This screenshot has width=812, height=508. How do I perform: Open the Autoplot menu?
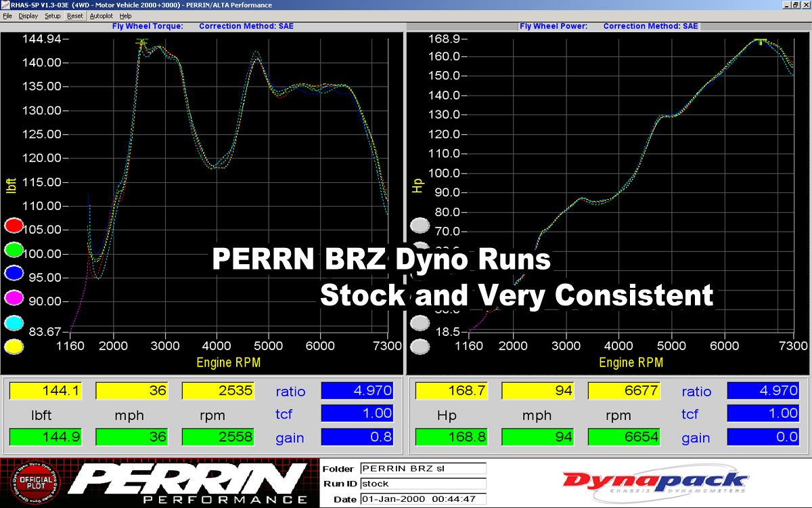[101, 16]
